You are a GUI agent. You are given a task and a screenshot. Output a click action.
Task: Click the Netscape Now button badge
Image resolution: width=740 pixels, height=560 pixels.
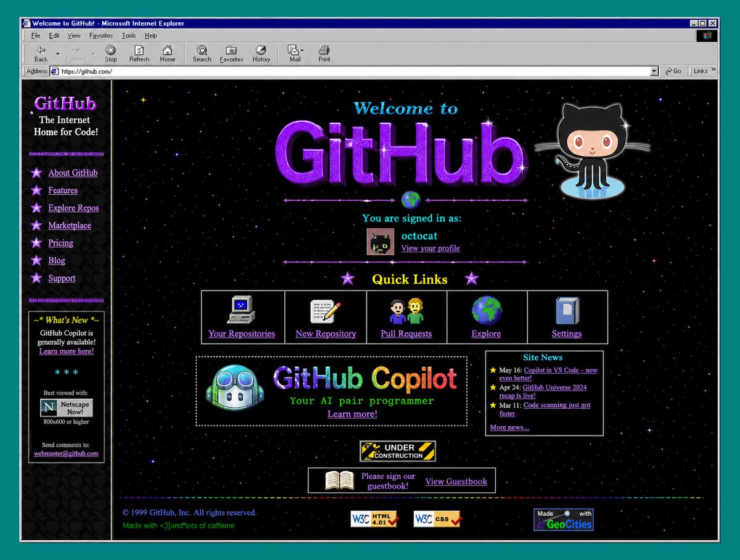pyautogui.click(x=67, y=408)
